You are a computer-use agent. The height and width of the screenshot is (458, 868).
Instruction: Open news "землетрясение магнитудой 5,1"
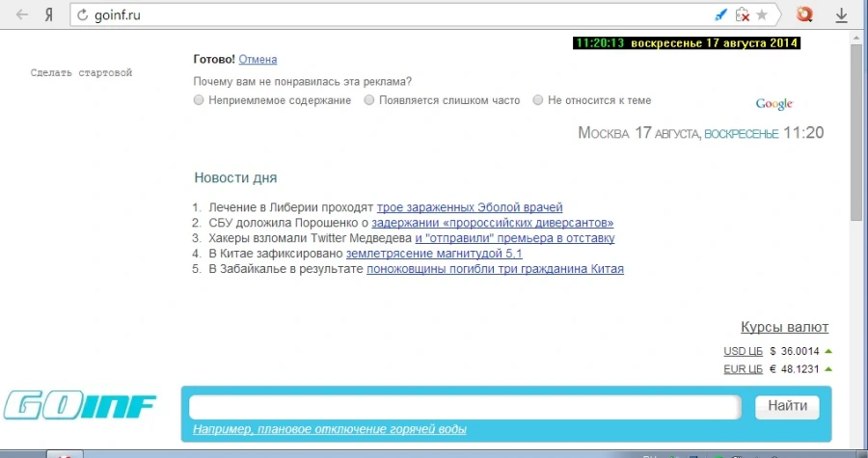click(x=434, y=254)
